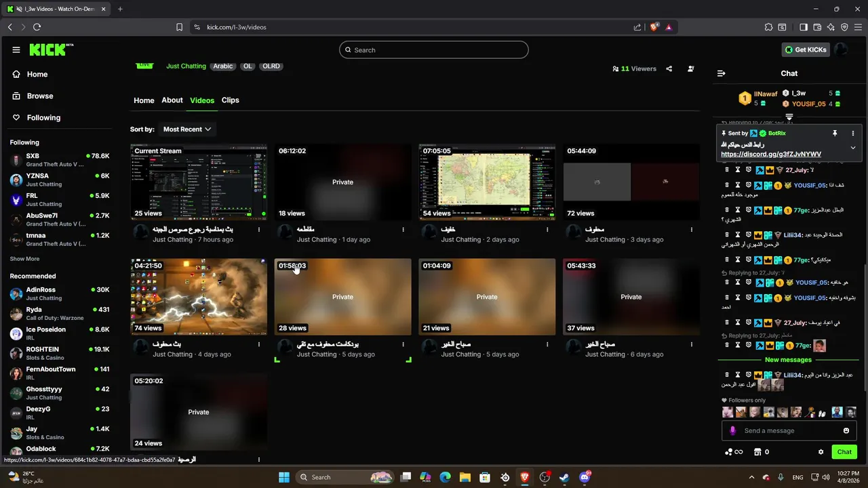The image size is (868, 488).
Task: Open the Current Stream video thumbnail
Action: [x=199, y=182]
